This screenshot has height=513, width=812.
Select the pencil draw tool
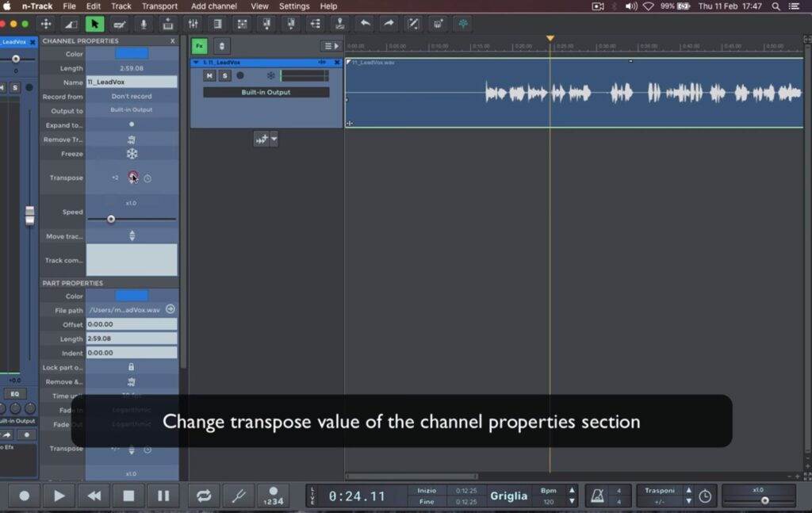(119, 24)
